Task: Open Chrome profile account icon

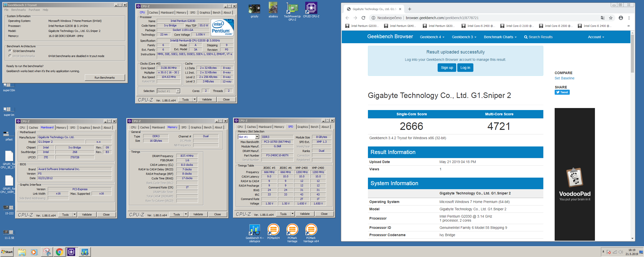Action: [621, 18]
